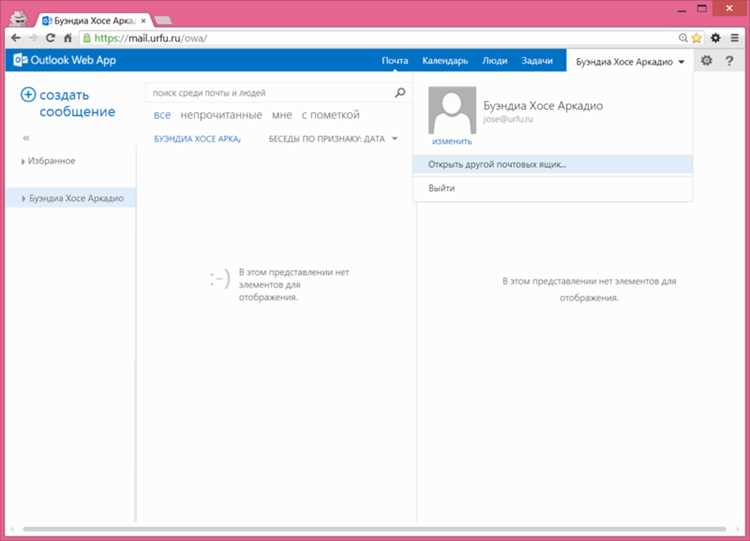Screen dimensions: 750x541
Task: Open the browser hamburger menu icon
Action: (735, 38)
